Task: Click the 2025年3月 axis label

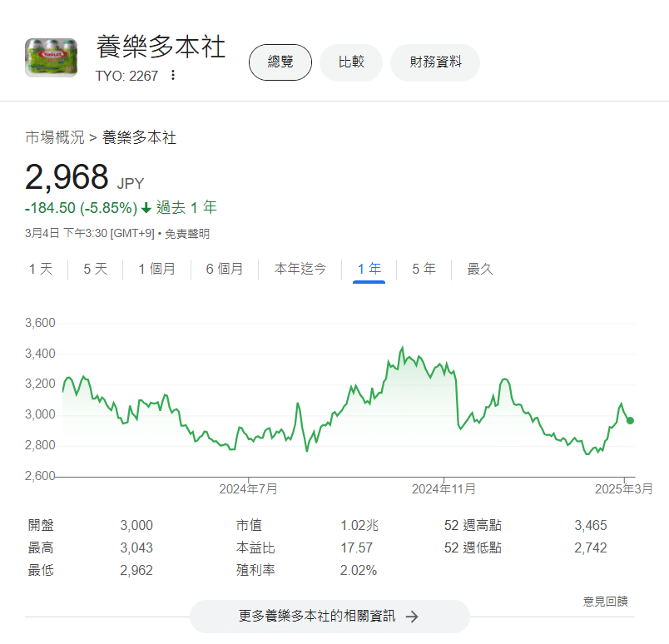Action: point(624,489)
